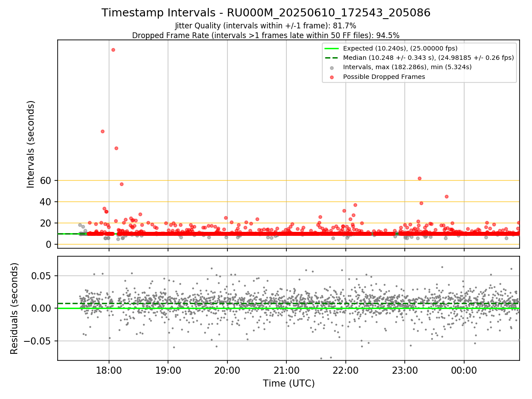The height and width of the screenshot is (399, 532).
Task: Click the 'Time (UTC)' x-axis label
Action: pos(289,383)
